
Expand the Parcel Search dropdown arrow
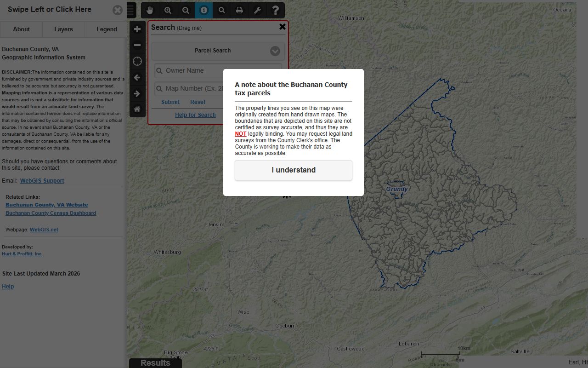275,51
